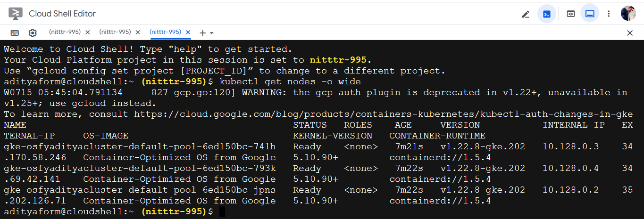Close the terminal panel with X
Viewport: 644px width, 219px height.
coord(630,33)
